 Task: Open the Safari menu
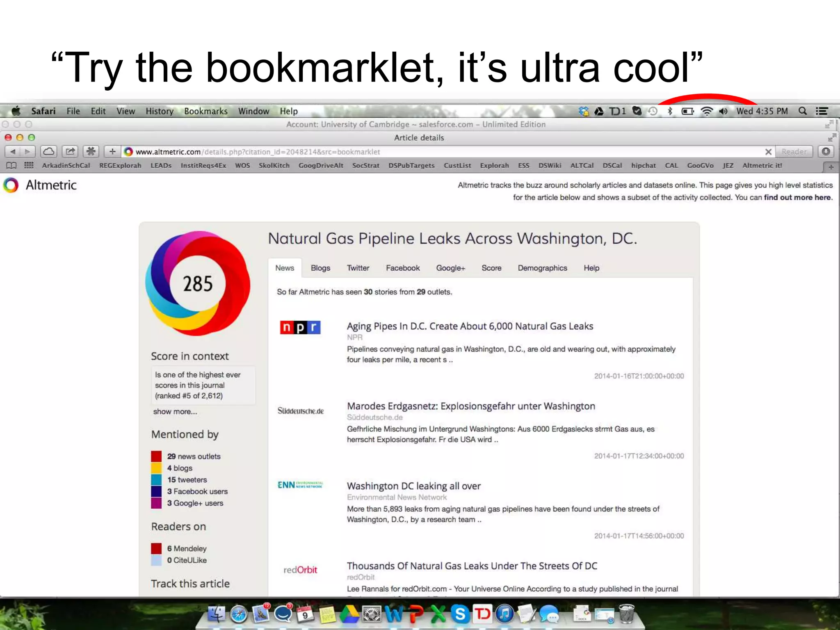click(43, 111)
